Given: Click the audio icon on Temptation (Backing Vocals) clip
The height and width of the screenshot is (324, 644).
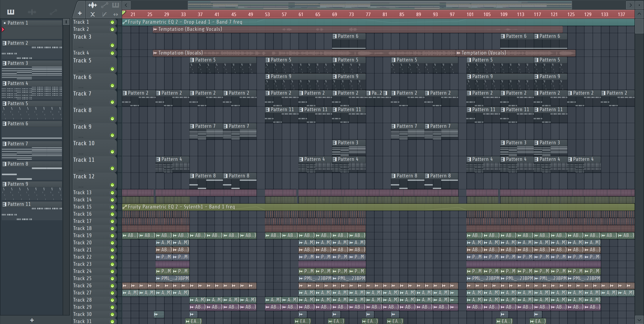Looking at the screenshot, I should point(155,29).
